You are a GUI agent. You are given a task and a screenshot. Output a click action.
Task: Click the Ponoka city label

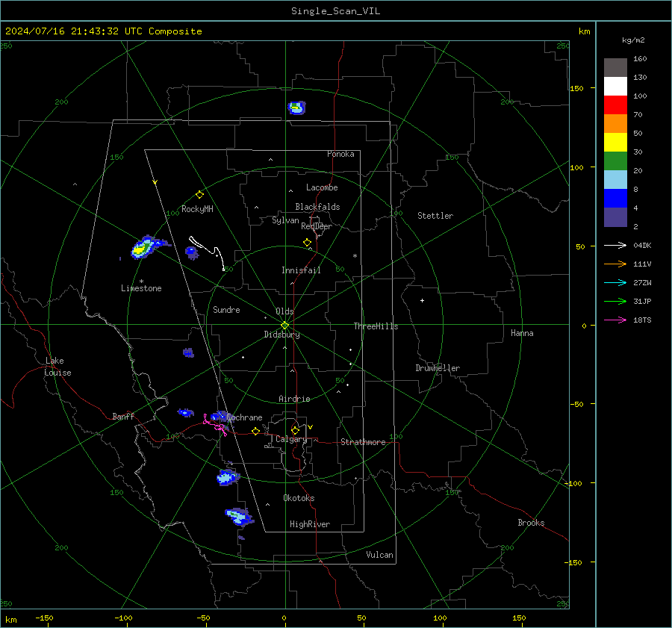click(340, 154)
